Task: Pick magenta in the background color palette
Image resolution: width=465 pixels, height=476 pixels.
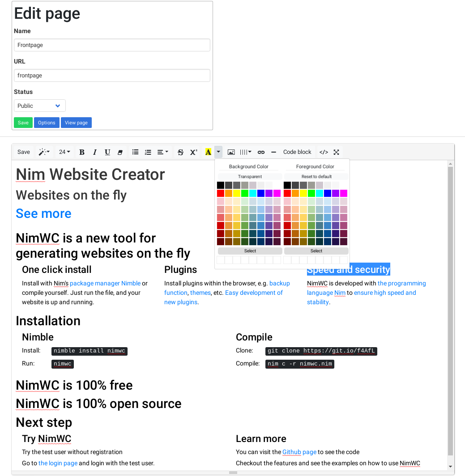Action: (x=277, y=193)
